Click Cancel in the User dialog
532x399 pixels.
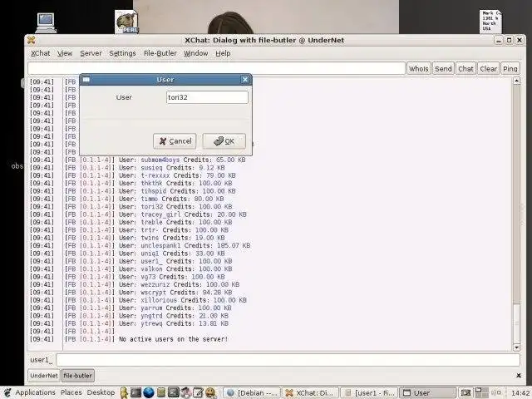tap(175, 141)
